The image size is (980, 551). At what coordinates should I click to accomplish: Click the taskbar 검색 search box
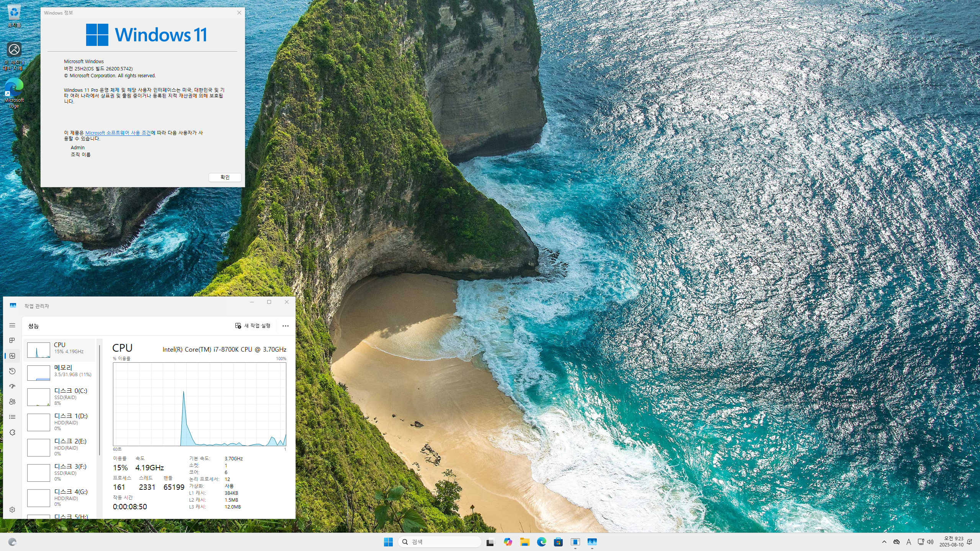click(440, 542)
